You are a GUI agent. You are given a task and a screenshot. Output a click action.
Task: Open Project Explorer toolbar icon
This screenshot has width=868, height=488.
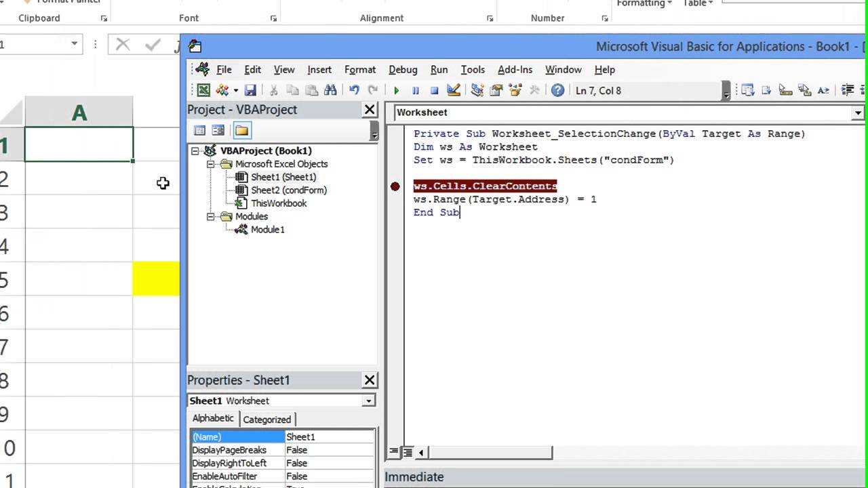(477, 90)
